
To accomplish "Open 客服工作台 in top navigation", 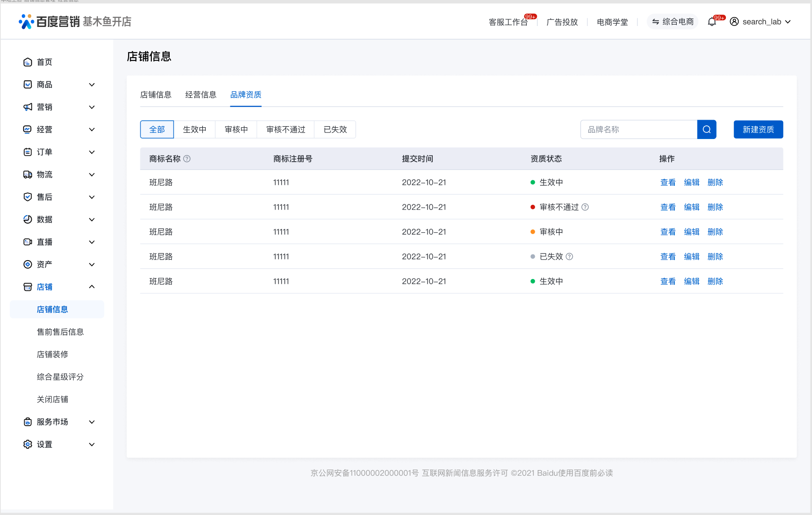I will pos(508,22).
